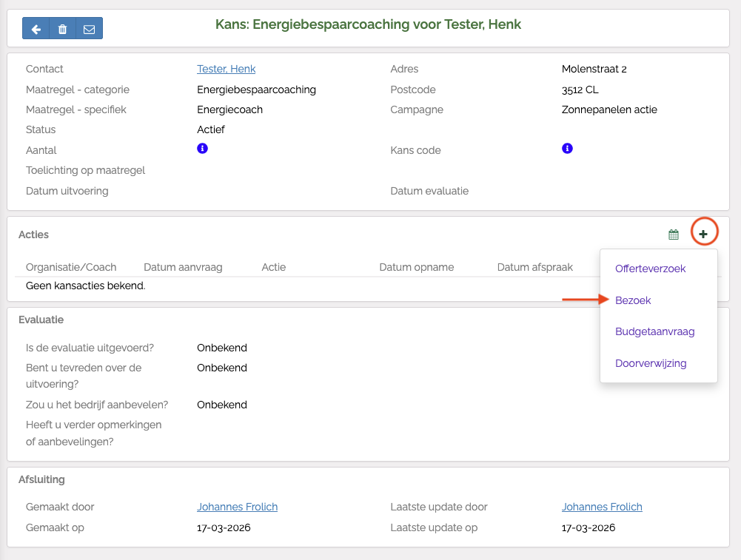This screenshot has height=560, width=741.
Task: Click the envelope email icon
Action: tap(89, 29)
